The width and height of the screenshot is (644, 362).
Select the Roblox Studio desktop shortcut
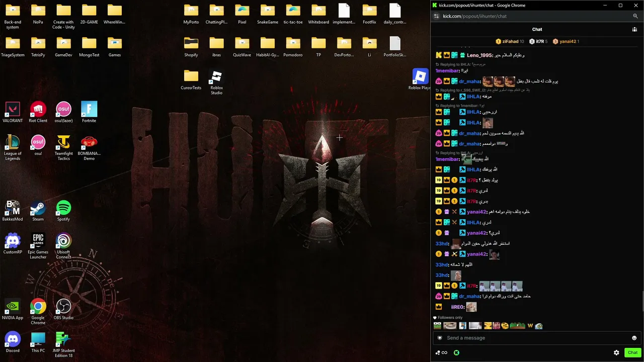coord(216,82)
